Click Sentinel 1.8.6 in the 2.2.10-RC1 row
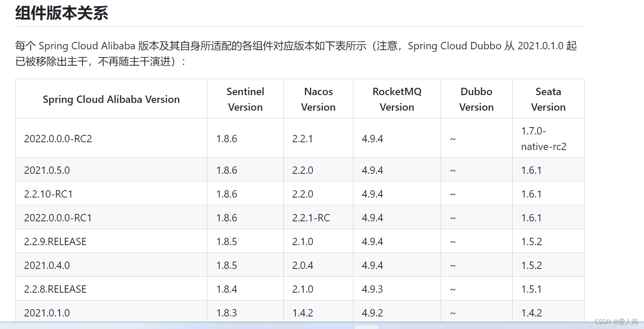The width and height of the screenshot is (644, 329). [245, 194]
